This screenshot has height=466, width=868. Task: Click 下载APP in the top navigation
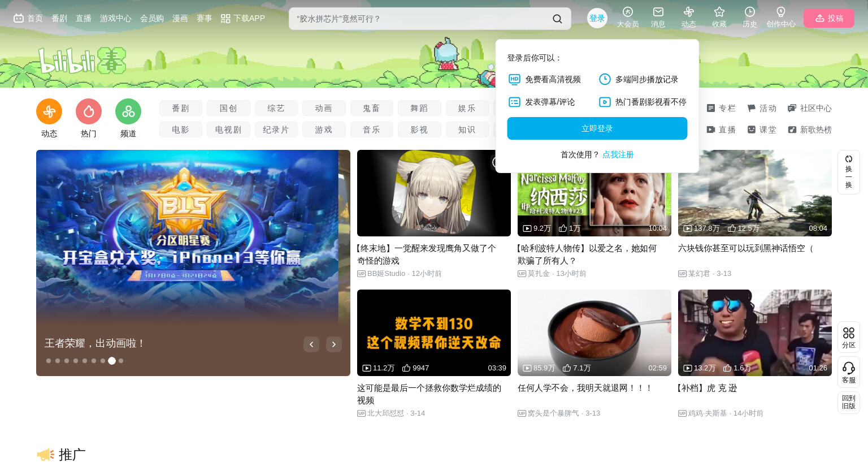pos(243,18)
